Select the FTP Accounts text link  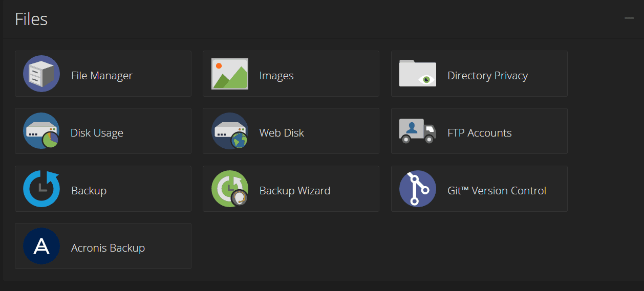pyautogui.click(x=479, y=133)
